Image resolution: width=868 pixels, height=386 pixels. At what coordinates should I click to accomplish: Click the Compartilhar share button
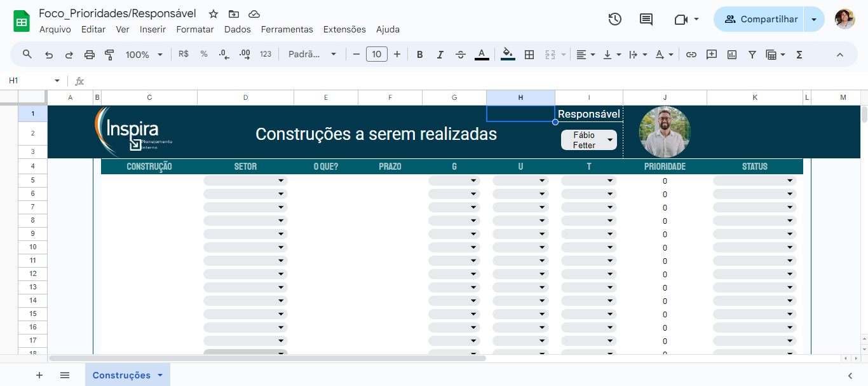tap(760, 19)
